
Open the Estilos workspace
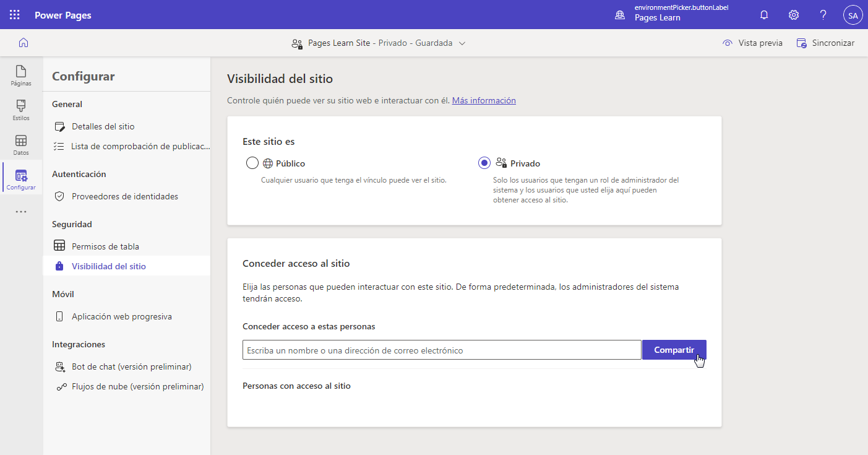click(21, 110)
